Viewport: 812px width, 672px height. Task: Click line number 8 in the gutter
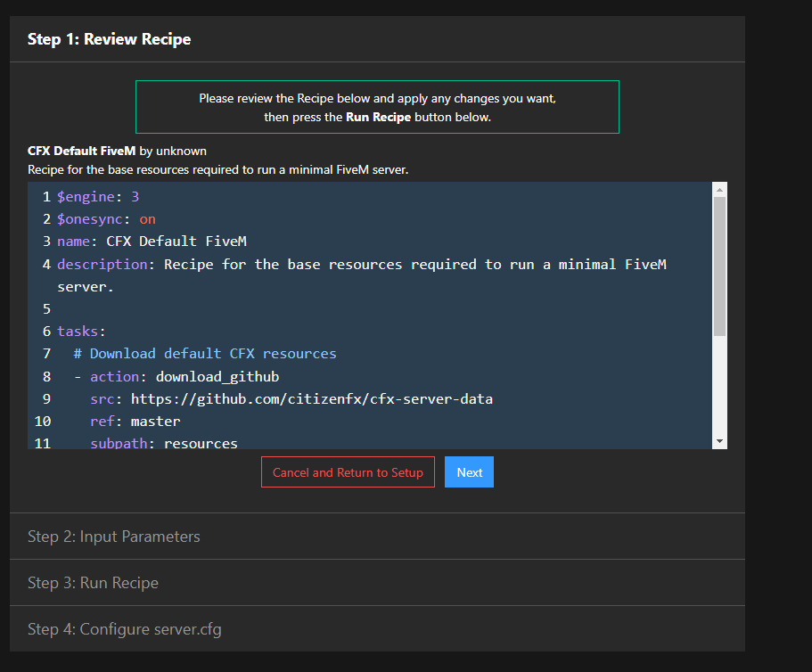point(46,376)
